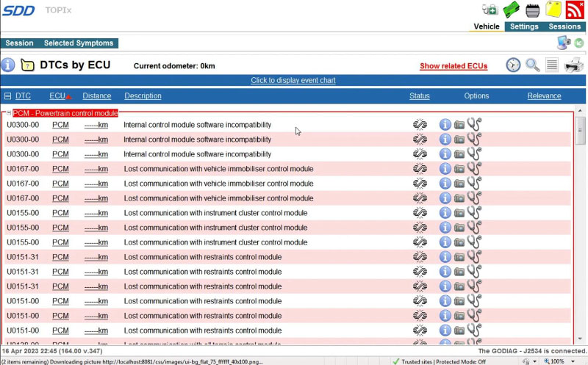Click PCM link in first U0155-00 row

(x=60, y=213)
